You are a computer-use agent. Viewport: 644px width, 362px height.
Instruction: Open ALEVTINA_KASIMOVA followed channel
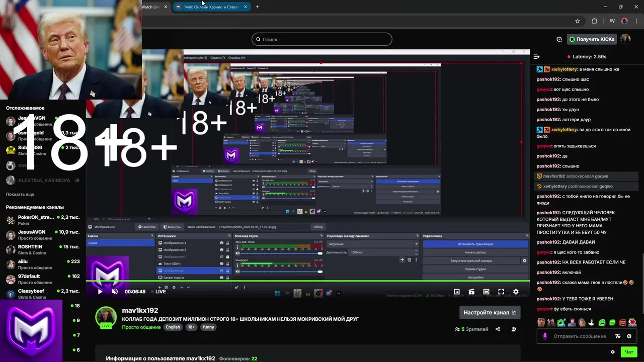click(43, 180)
